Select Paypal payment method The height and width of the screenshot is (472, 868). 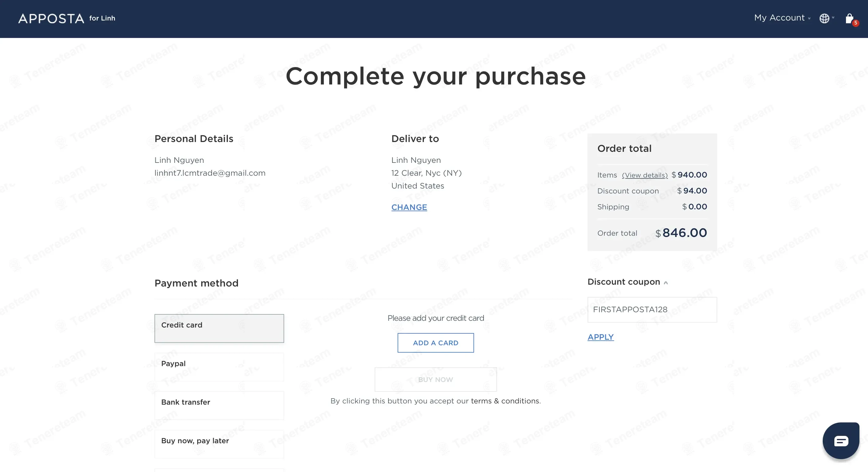[x=219, y=367]
